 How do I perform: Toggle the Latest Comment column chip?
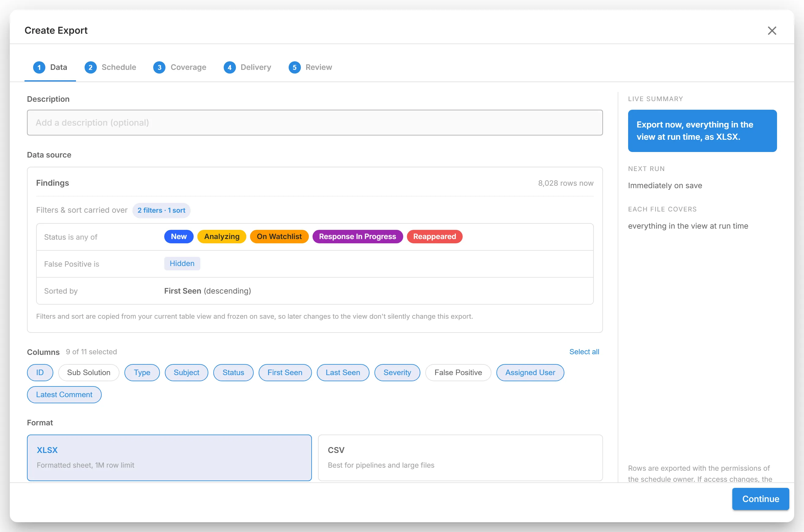(x=64, y=395)
